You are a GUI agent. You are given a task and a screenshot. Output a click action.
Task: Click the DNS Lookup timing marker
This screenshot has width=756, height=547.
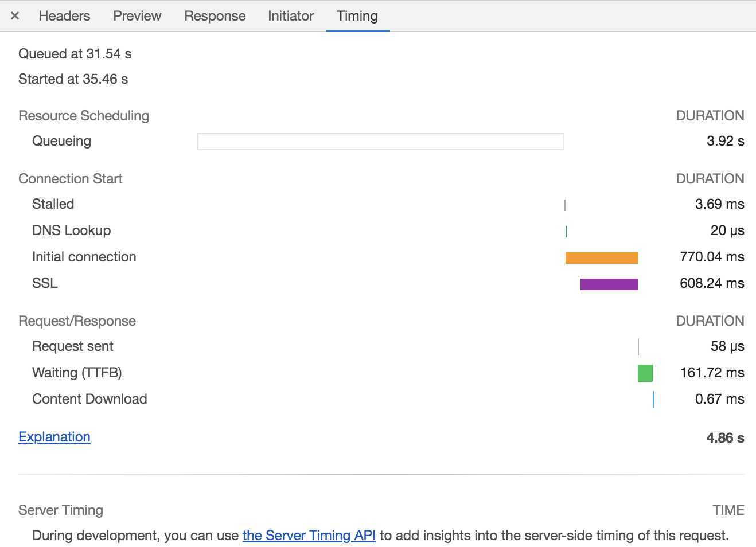coord(566,232)
